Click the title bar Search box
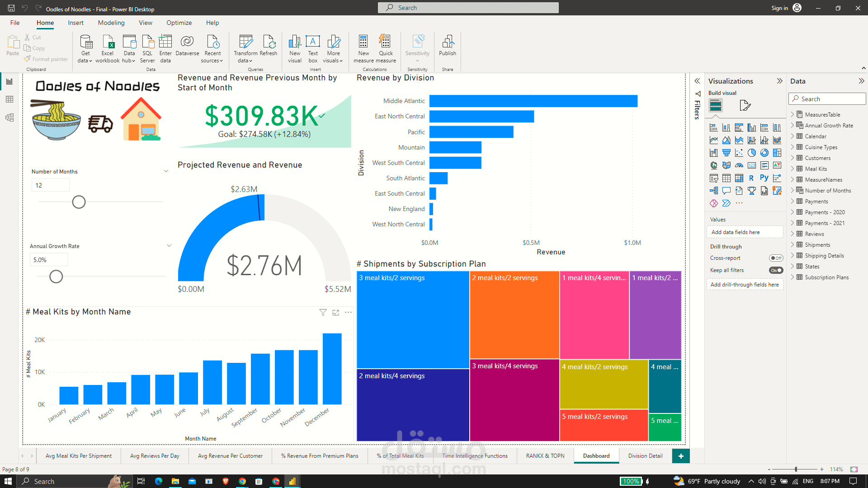 pos(468,8)
